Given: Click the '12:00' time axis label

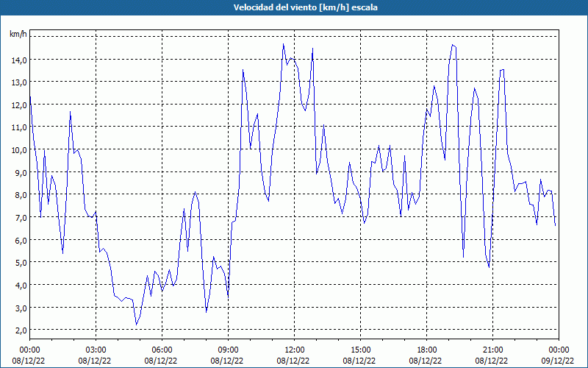Looking at the screenshot, I should pos(295,350).
